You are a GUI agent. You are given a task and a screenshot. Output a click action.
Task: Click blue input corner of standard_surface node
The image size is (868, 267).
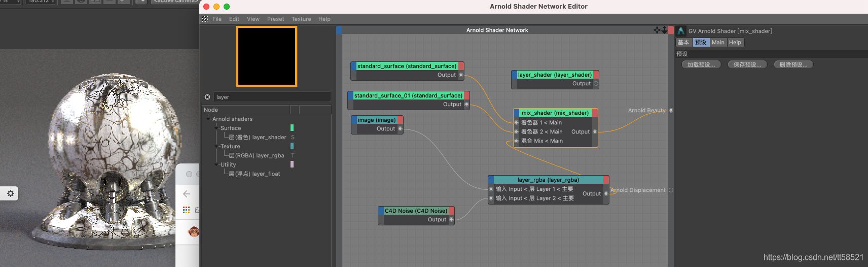click(x=353, y=66)
